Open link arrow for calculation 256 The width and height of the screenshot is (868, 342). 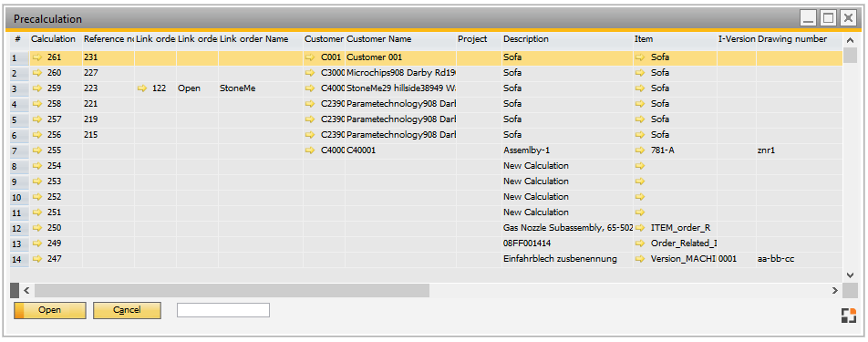(x=37, y=134)
